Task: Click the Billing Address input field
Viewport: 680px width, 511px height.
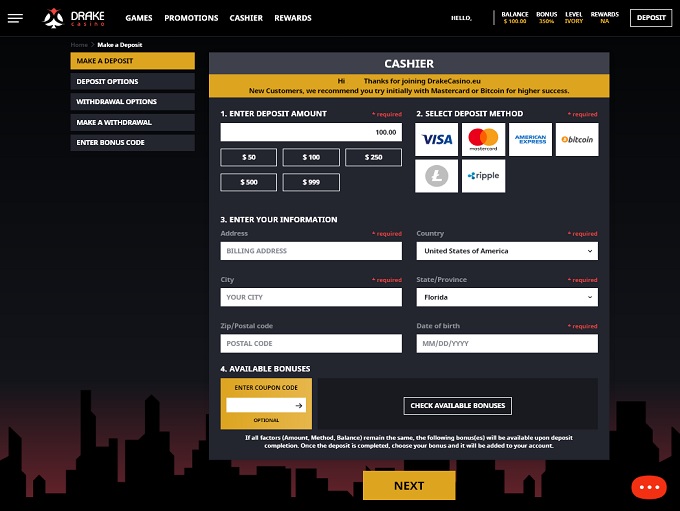Action: [x=310, y=251]
